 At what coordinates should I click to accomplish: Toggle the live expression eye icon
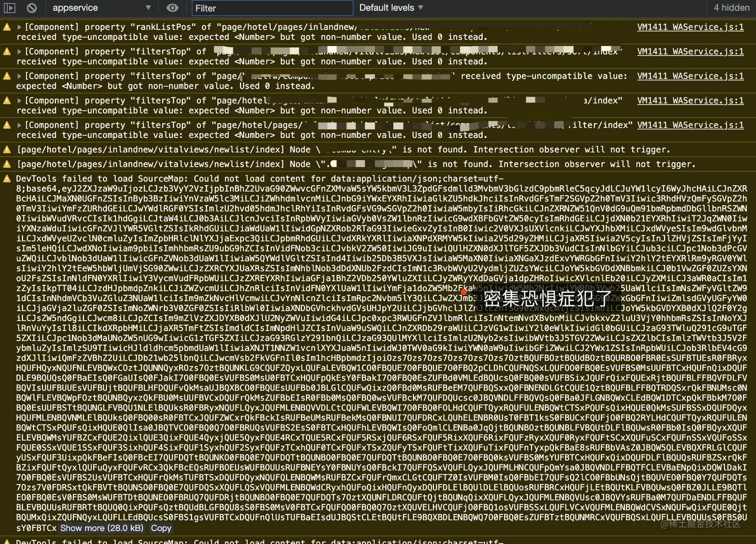pos(172,8)
